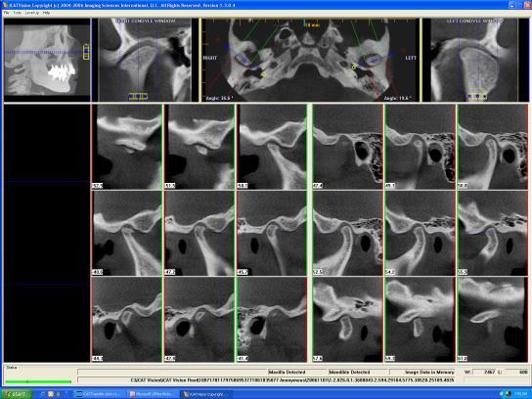This screenshot has width=532, height=399.
Task: Select the blue slice marker under the right condyle window
Action: click(138, 97)
